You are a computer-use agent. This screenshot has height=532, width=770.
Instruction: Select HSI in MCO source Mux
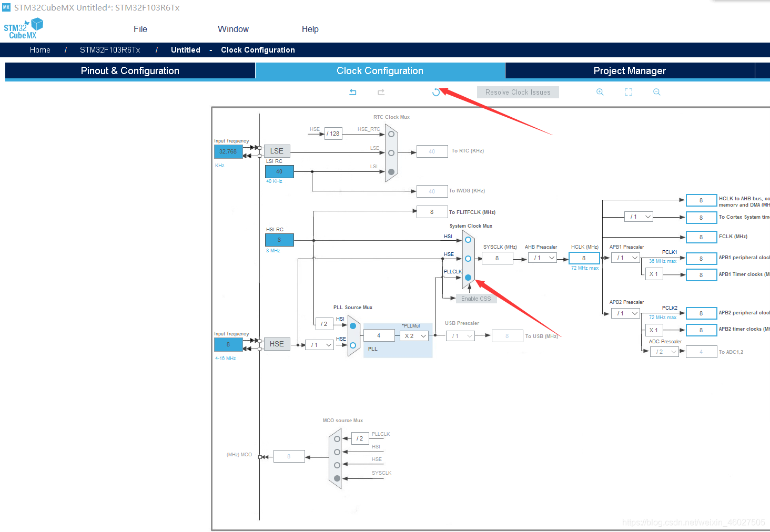[x=337, y=452]
